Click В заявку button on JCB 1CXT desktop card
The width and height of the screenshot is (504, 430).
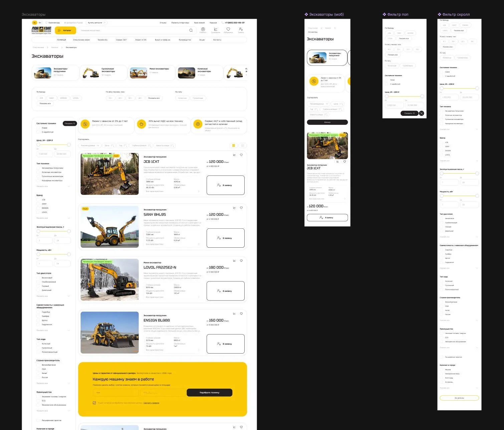[x=226, y=185]
